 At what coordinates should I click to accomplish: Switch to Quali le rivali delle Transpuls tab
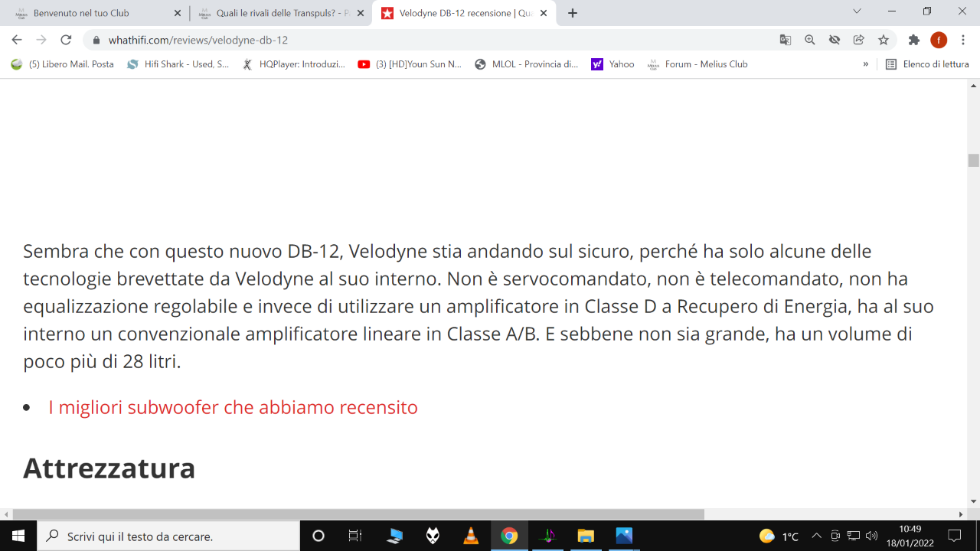[281, 13]
